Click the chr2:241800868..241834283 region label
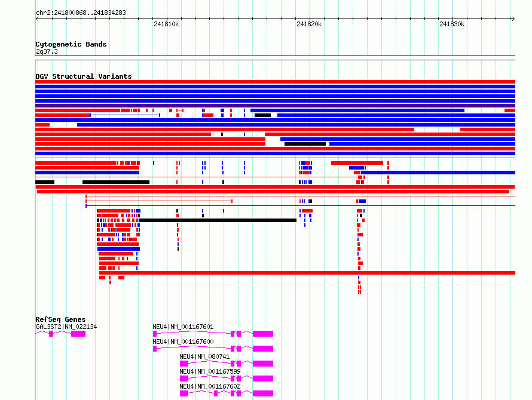This screenshot has height=400, width=532. click(81, 13)
